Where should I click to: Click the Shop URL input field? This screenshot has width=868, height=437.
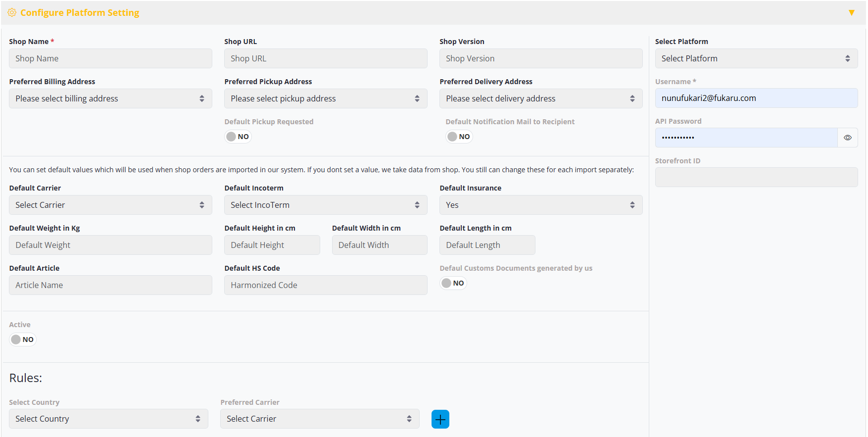point(326,58)
